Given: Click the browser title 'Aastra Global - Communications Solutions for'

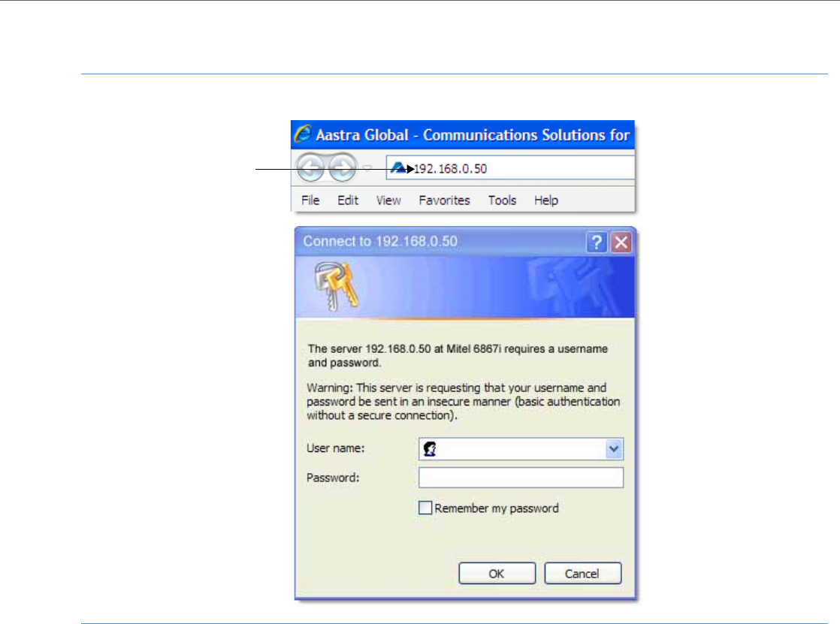Looking at the screenshot, I should (473, 135).
